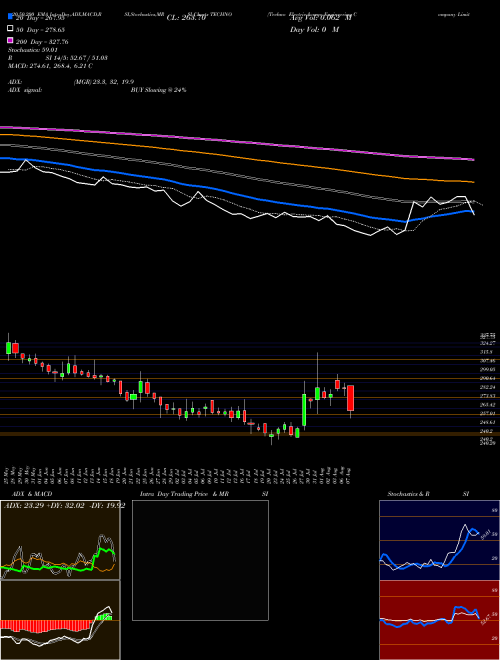The height and width of the screenshot is (660, 500).
Task: Click the 'Stochastics & R' panel title
Action: pos(408,494)
